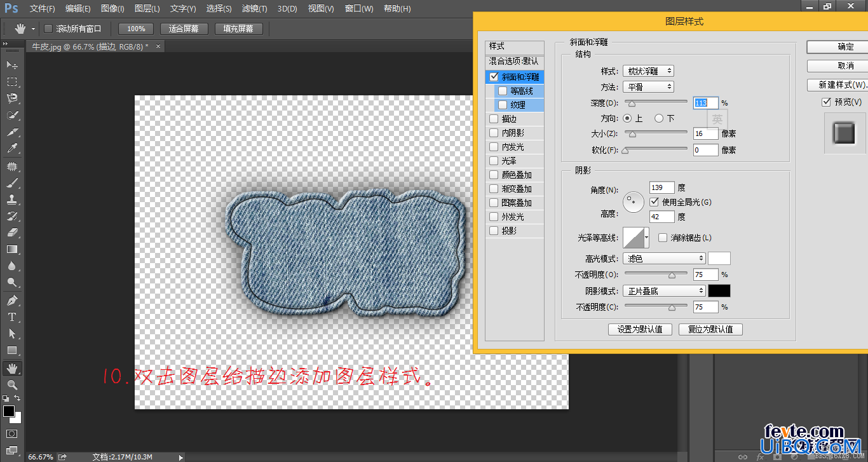
Task: Select the Lasso tool
Action: (12, 98)
